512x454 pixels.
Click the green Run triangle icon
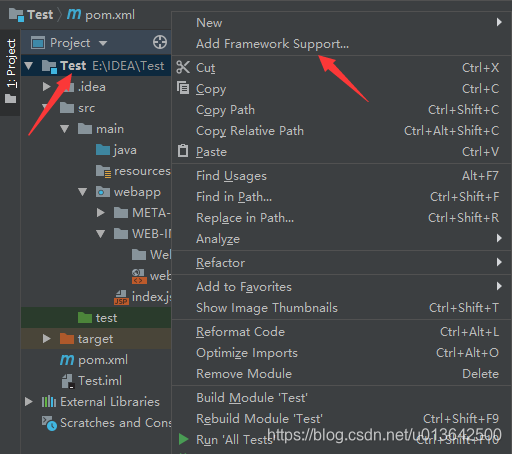[x=183, y=439]
